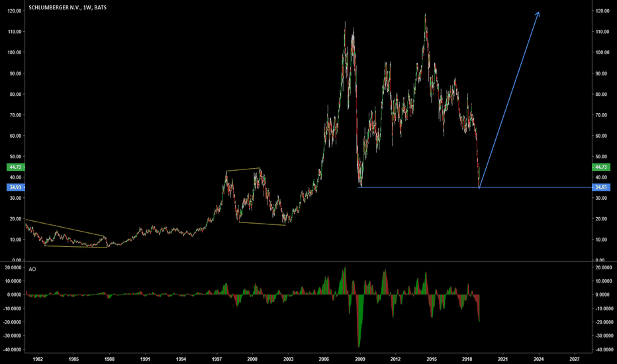Screen dimensions: 617x364
Task: Click the 2021 label on time axis
Action: pyautogui.click(x=502, y=359)
